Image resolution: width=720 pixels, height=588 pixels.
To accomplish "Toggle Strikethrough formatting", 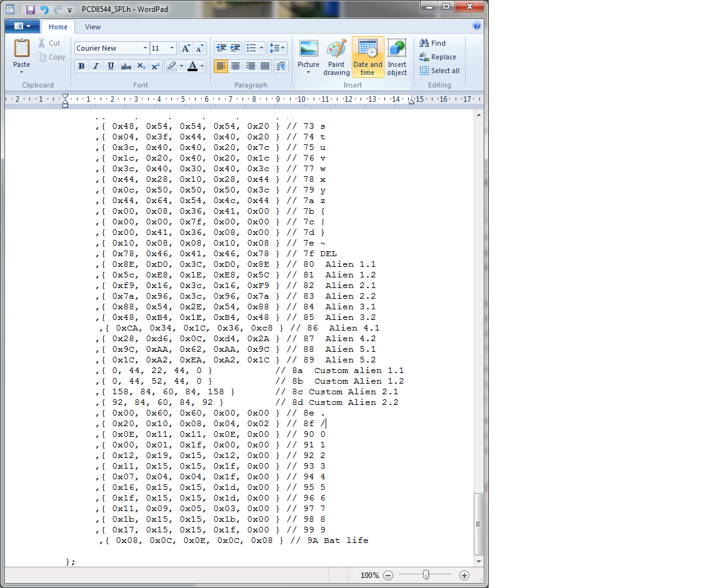I will (x=126, y=66).
